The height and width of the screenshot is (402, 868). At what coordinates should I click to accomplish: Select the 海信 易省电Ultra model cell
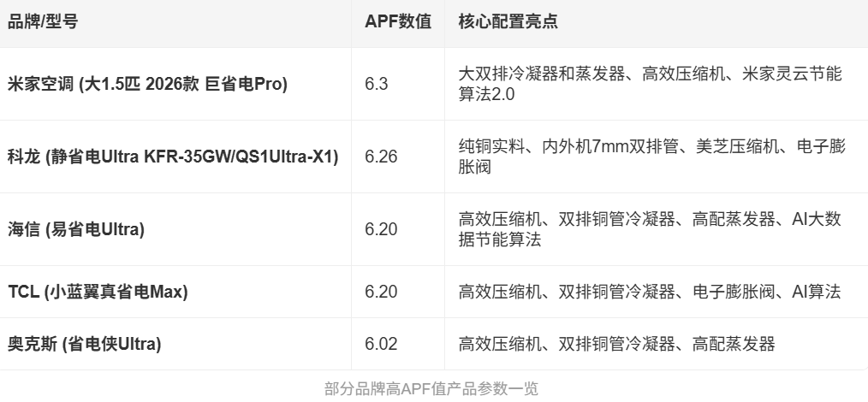click(76, 229)
